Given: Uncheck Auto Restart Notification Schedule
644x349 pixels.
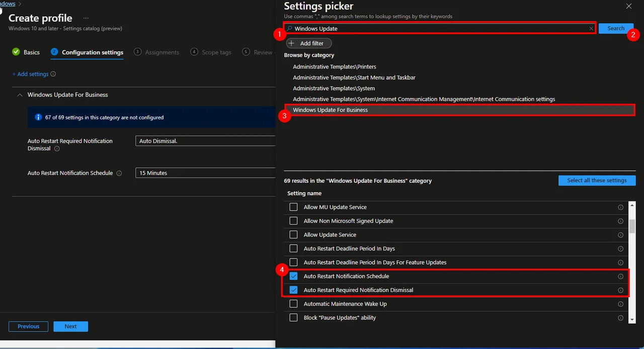Looking at the screenshot, I should 293,276.
